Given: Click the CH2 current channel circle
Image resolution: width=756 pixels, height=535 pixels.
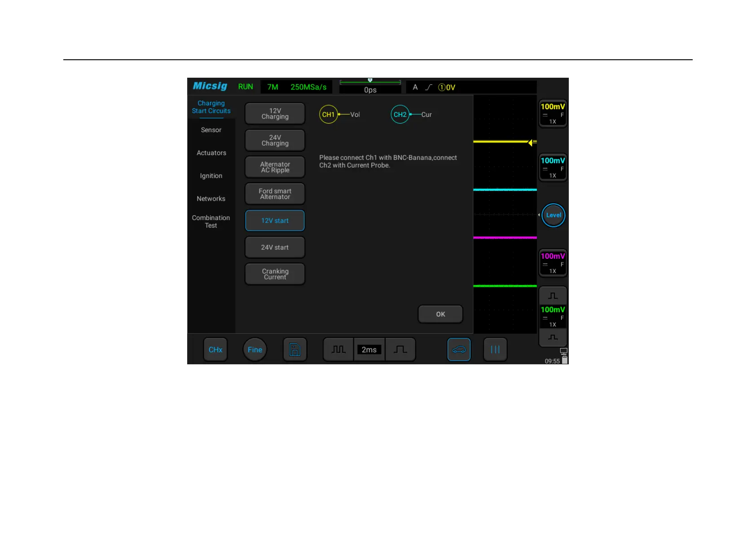Looking at the screenshot, I should click(x=400, y=115).
